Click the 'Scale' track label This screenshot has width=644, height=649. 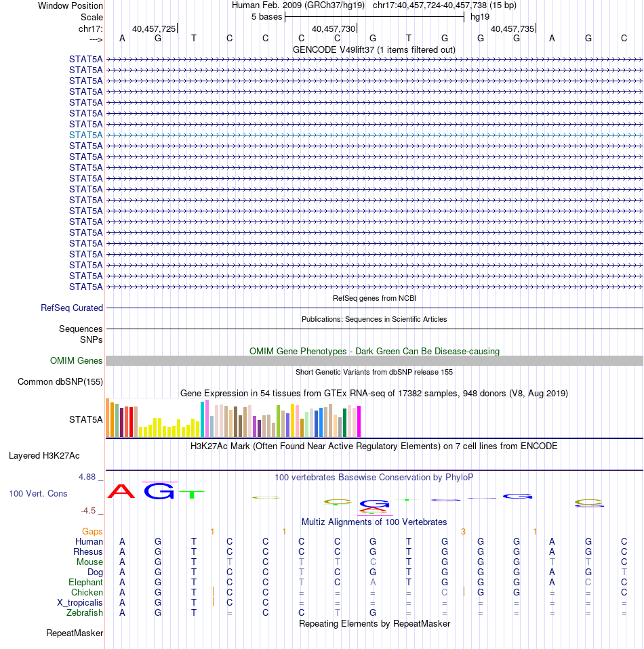[x=92, y=18]
